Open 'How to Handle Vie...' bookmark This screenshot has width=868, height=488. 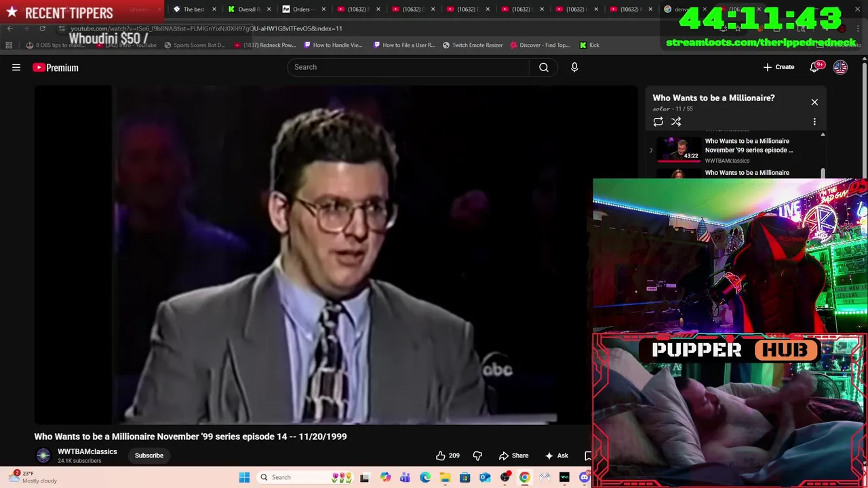[x=333, y=45]
